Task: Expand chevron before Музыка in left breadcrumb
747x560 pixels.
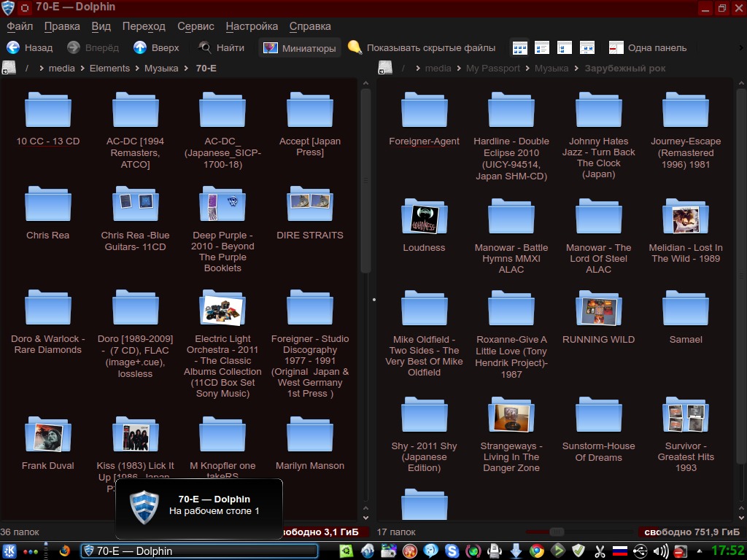Action: (137, 68)
